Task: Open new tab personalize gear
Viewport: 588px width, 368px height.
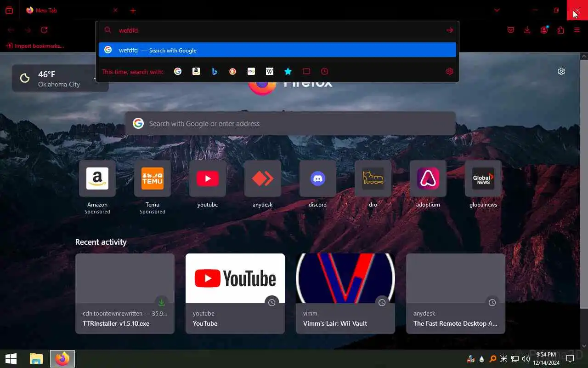Action: [561, 71]
